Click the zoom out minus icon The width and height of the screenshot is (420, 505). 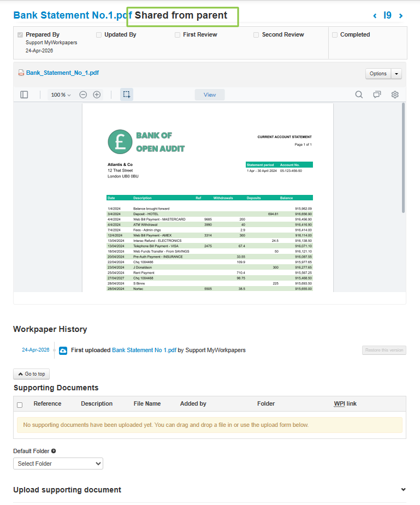coord(83,94)
